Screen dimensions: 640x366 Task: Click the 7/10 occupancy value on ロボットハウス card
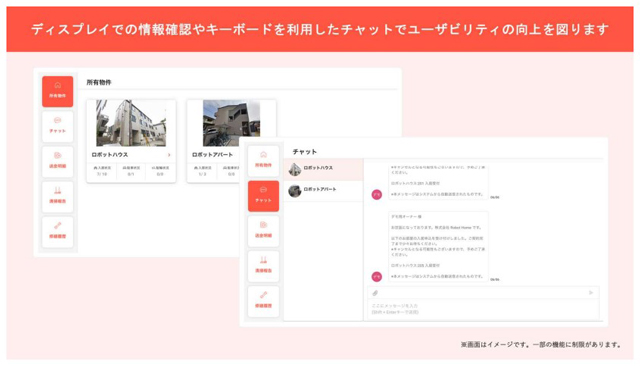(x=102, y=174)
